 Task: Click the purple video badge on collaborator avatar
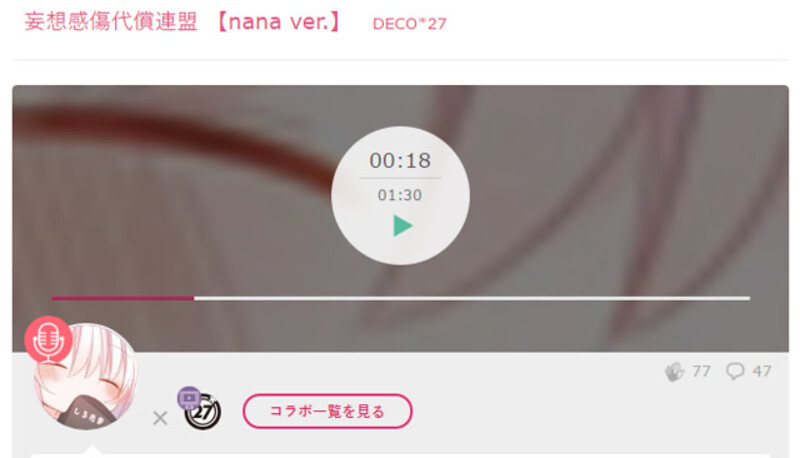[x=189, y=398]
